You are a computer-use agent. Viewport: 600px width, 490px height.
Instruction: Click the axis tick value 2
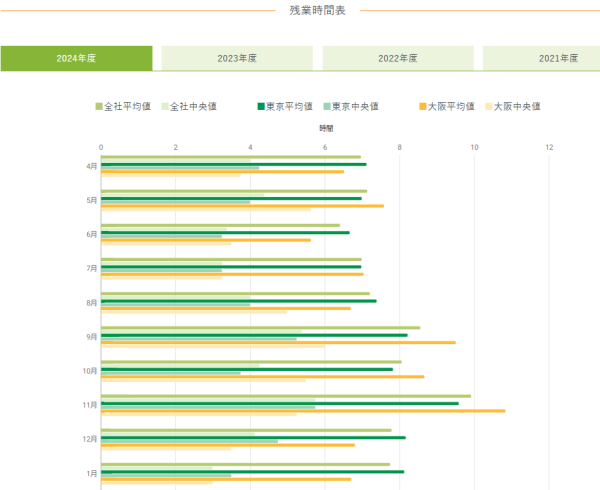pyautogui.click(x=176, y=147)
